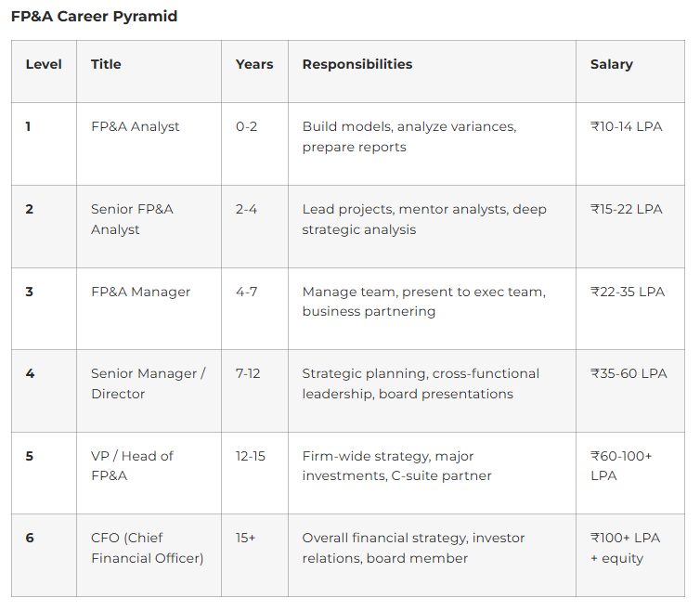Image resolution: width=700 pixels, height=611 pixels.
Task: Select the 'Build models, analyze variances' cell
Action: 408,136
